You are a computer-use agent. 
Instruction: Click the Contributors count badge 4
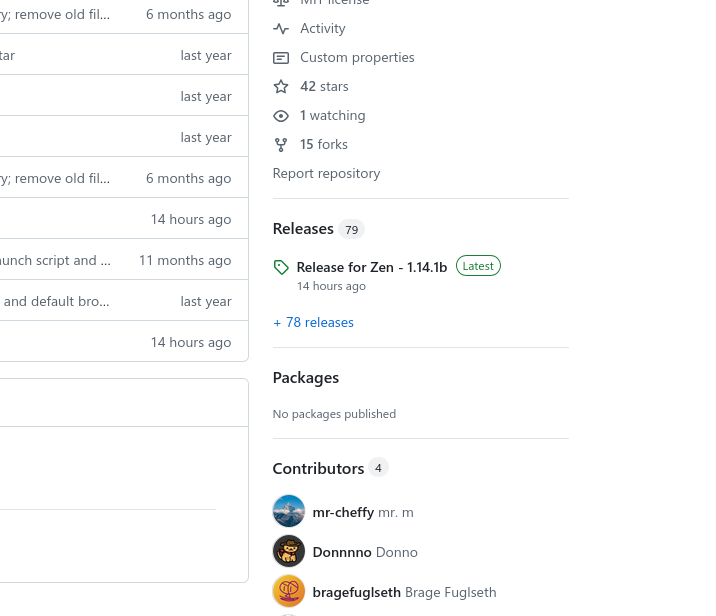point(378,468)
